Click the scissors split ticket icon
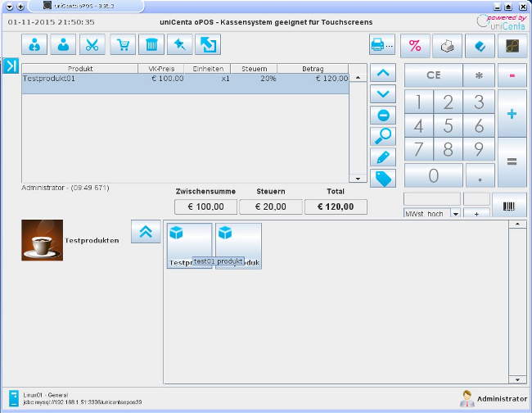Screen dimensions: 532x413 click(x=92, y=45)
